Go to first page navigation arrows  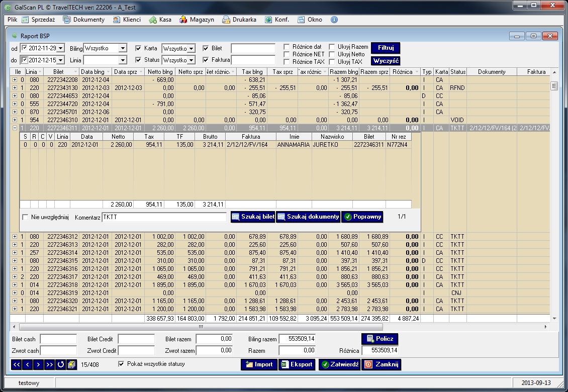point(16,364)
